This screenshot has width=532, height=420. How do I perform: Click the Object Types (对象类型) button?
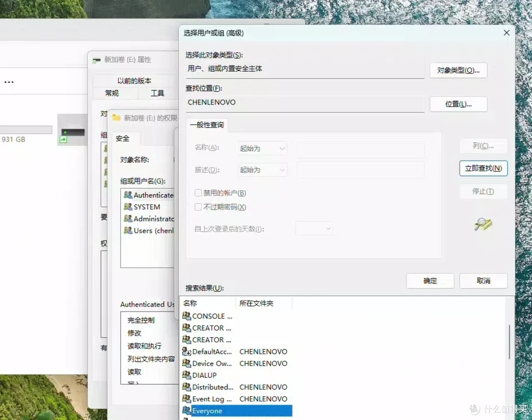click(x=458, y=70)
